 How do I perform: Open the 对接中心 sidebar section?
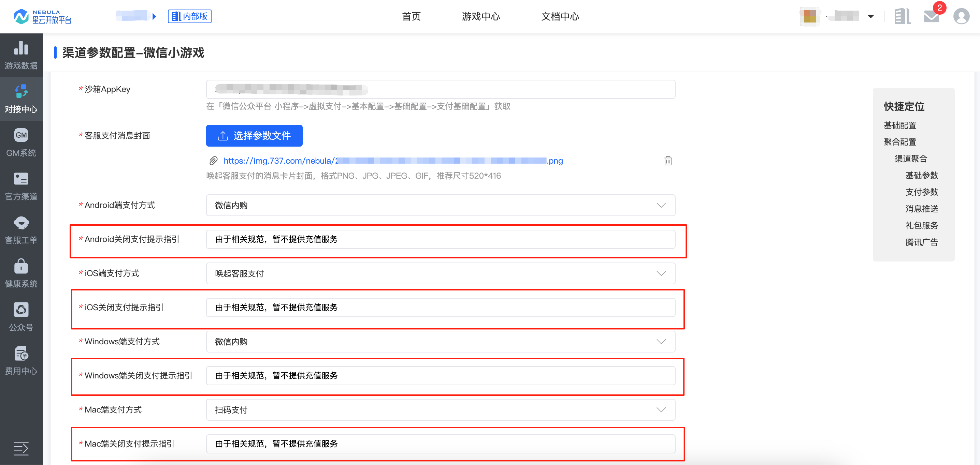tap(21, 99)
